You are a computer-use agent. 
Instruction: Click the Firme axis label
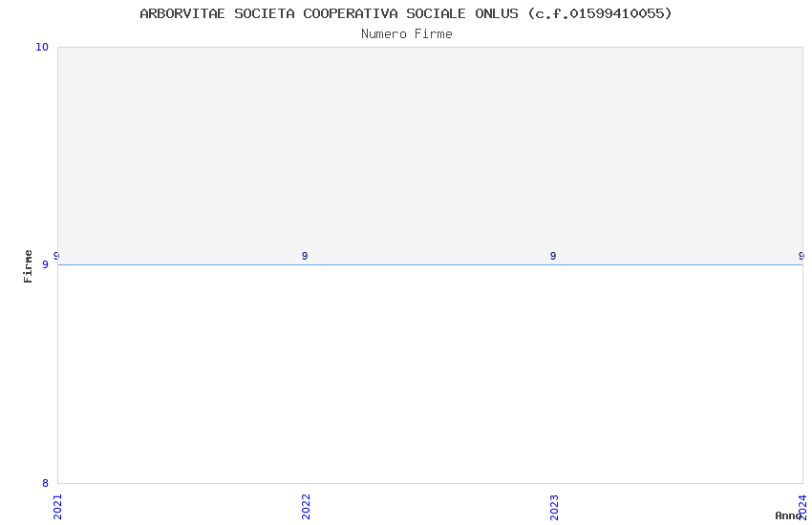click(x=28, y=266)
